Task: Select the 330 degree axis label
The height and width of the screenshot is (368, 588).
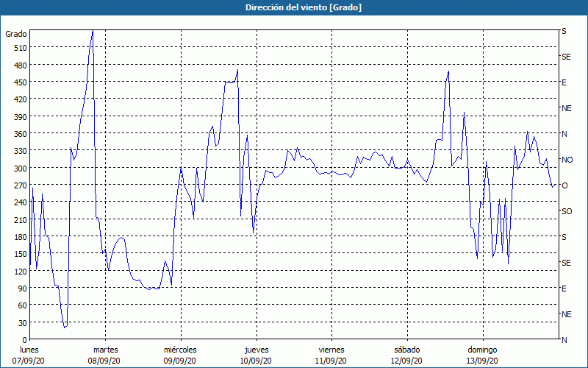Action: click(x=21, y=151)
